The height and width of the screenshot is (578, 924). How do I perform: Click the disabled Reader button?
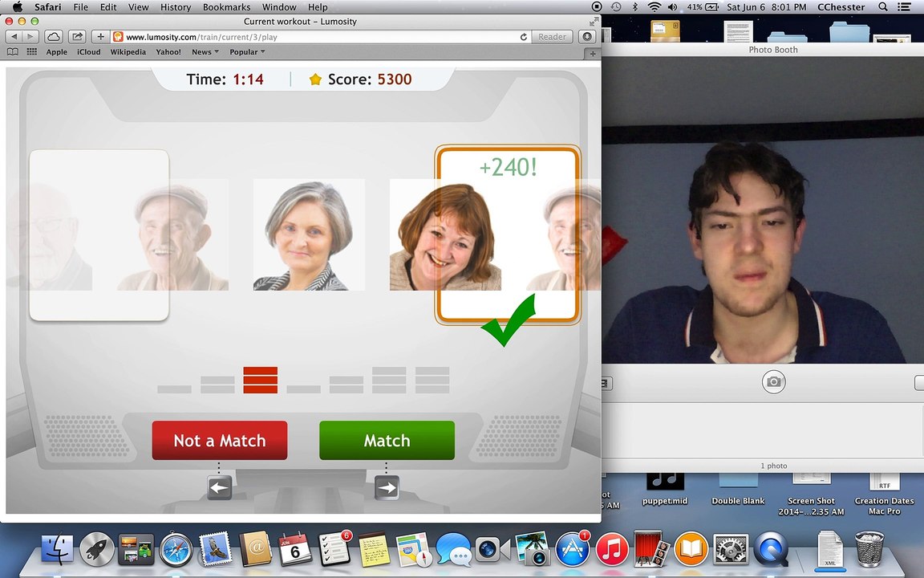tap(552, 37)
